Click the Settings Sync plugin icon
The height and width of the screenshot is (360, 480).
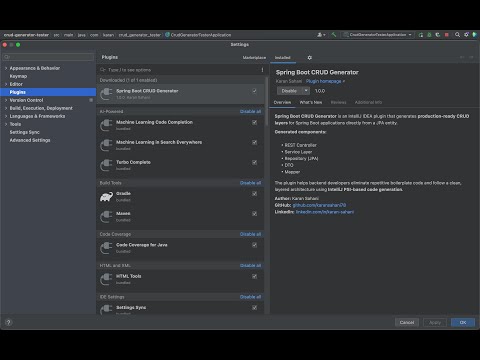point(106,310)
